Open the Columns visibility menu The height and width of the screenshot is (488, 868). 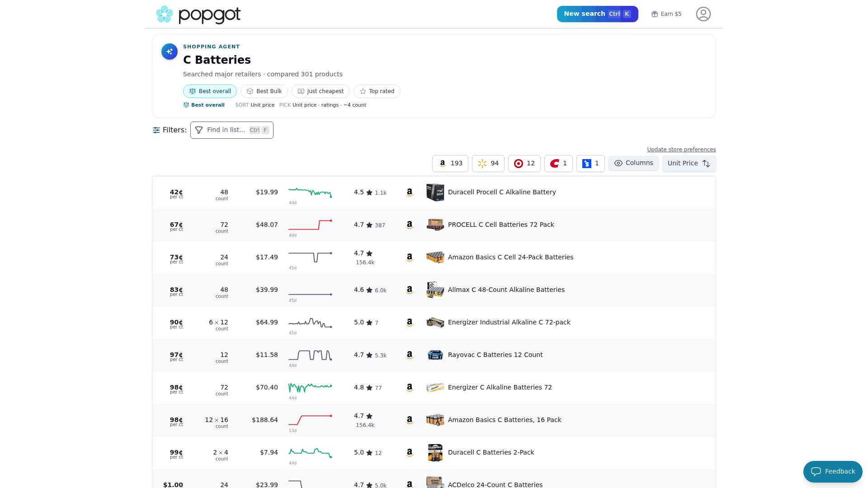(633, 163)
